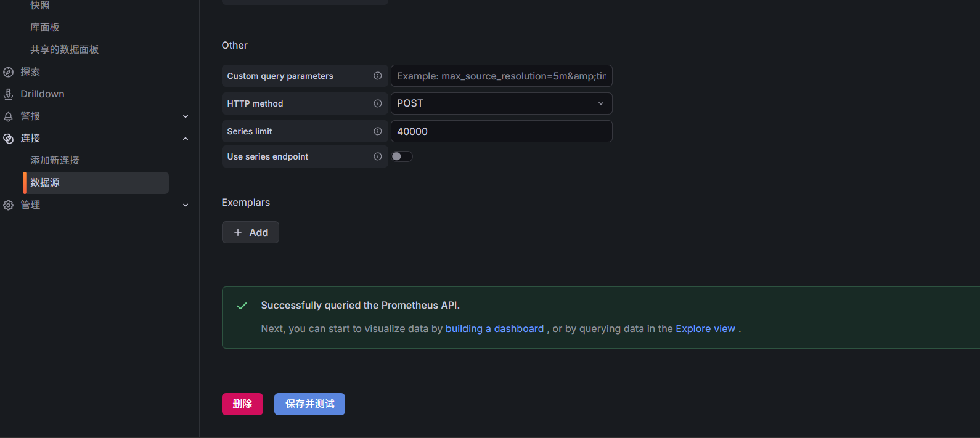Click the 保存并测试 save and test button

tap(309, 404)
